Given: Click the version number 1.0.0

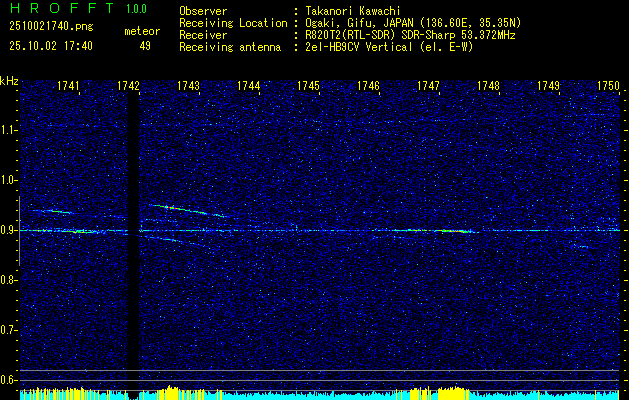Looking at the screenshot, I should [x=136, y=9].
